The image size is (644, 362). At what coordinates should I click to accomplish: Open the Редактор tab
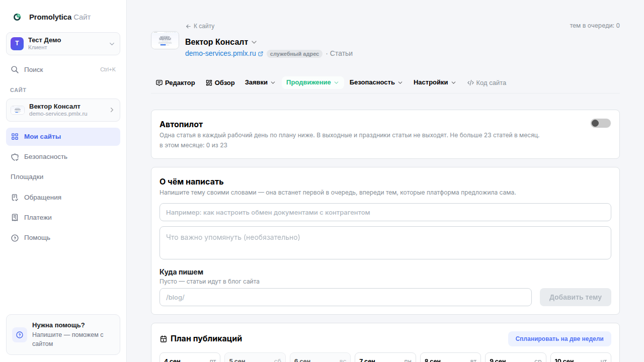coord(175,83)
